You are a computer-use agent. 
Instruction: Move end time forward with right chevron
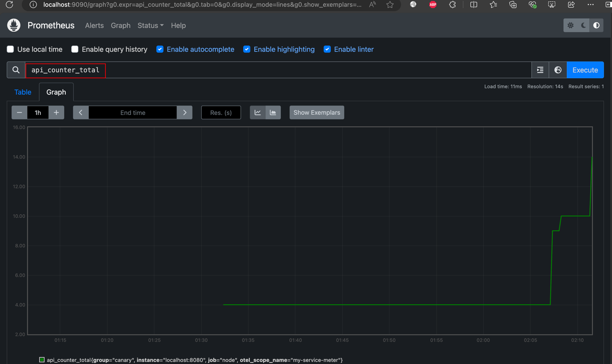coord(184,113)
